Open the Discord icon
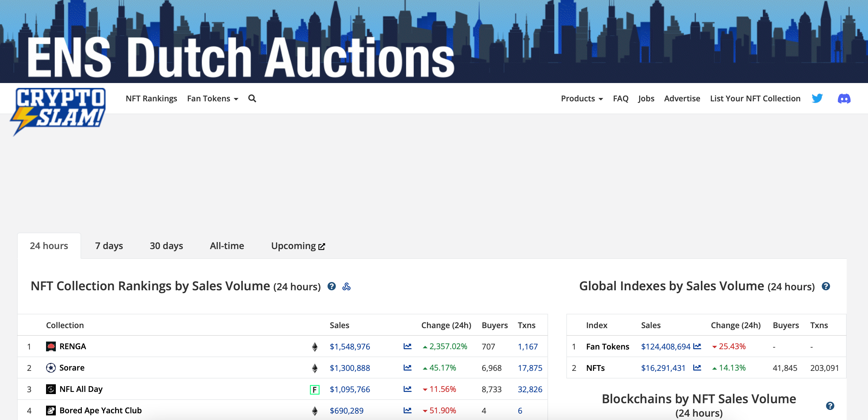This screenshot has height=420, width=868. point(844,99)
